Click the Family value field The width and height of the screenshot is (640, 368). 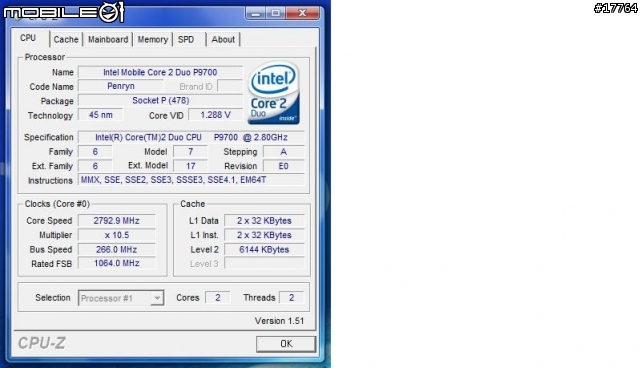95,152
